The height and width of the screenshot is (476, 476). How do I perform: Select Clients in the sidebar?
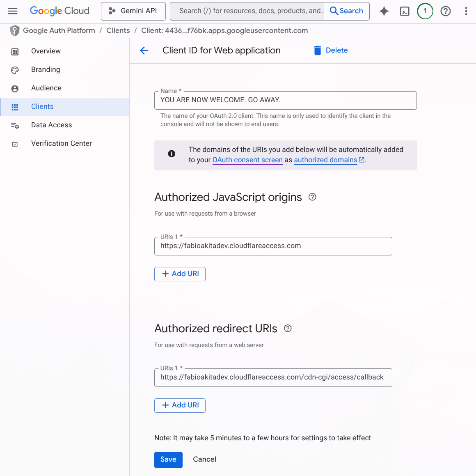click(65, 107)
